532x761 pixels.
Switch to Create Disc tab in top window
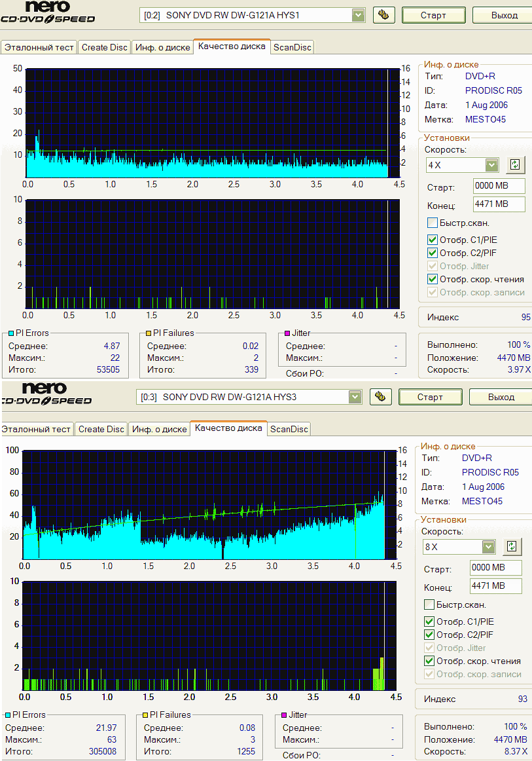[x=104, y=48]
